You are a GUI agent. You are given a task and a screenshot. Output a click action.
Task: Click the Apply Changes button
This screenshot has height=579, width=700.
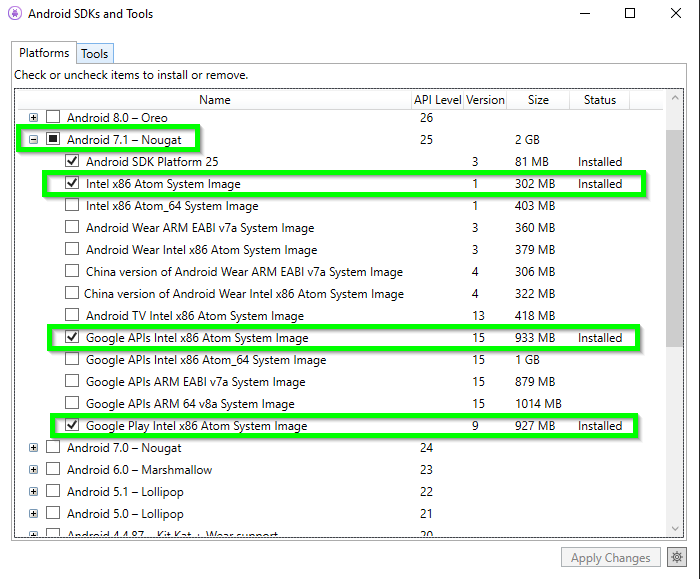point(610,558)
